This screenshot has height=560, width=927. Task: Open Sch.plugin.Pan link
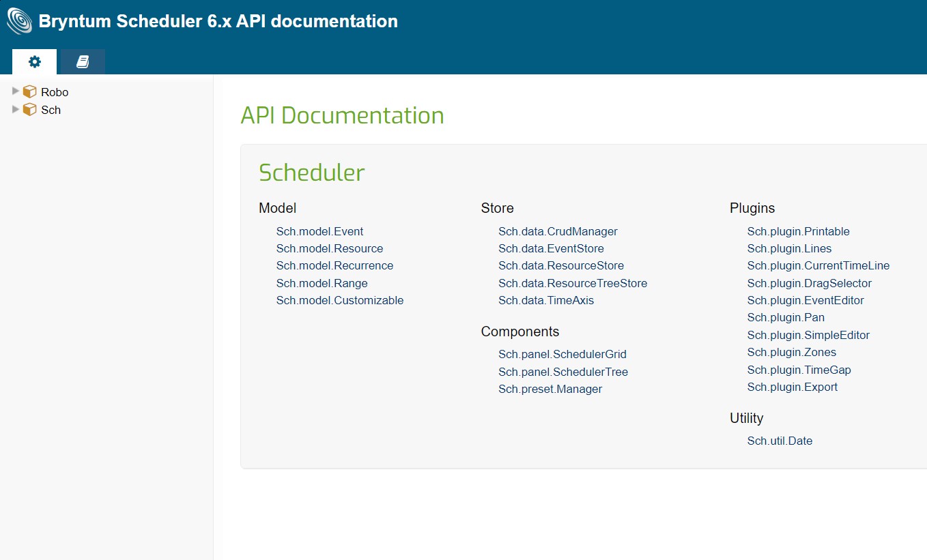tap(786, 317)
